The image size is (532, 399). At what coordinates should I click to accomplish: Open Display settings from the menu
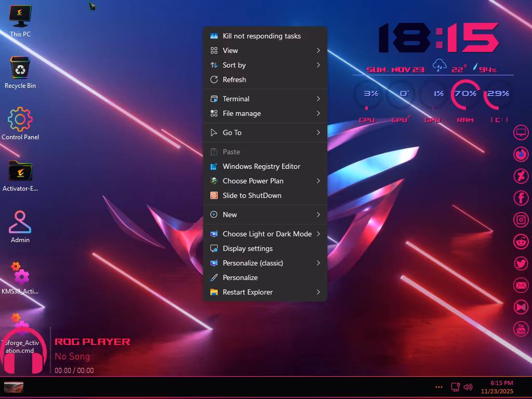click(248, 248)
